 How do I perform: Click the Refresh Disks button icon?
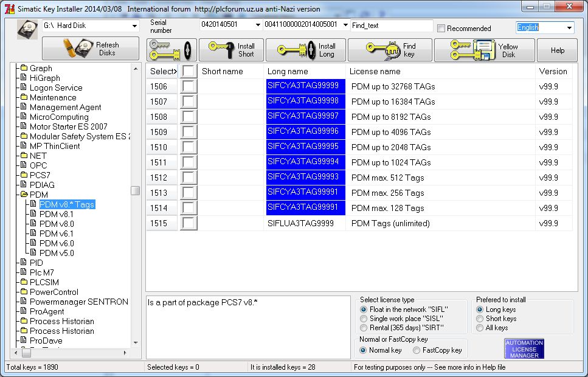click(78, 49)
